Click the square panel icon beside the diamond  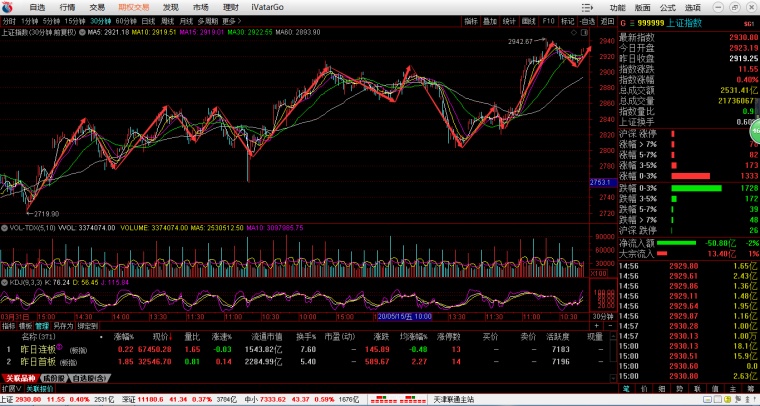point(584,32)
